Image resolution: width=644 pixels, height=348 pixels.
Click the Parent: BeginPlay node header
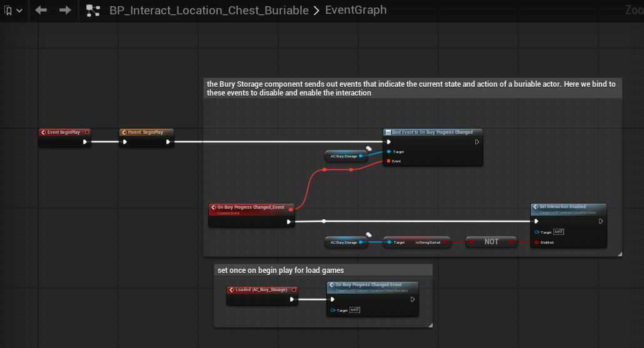[146, 132]
